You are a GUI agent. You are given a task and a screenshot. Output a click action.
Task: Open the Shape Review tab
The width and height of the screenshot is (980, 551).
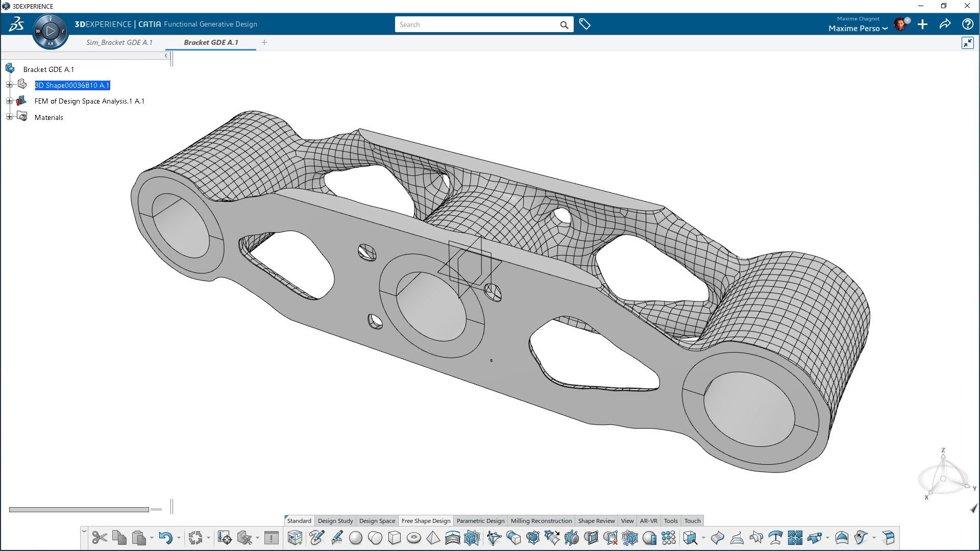(x=596, y=521)
